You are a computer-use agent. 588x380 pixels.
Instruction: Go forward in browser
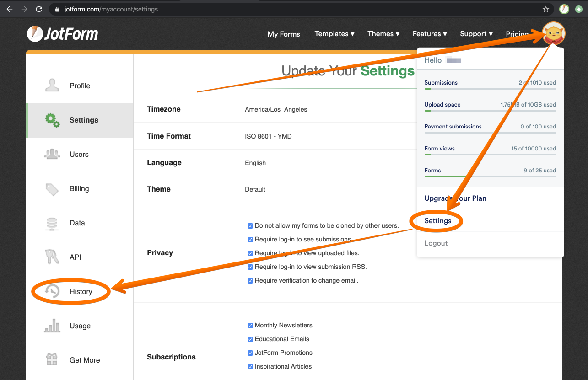point(24,9)
